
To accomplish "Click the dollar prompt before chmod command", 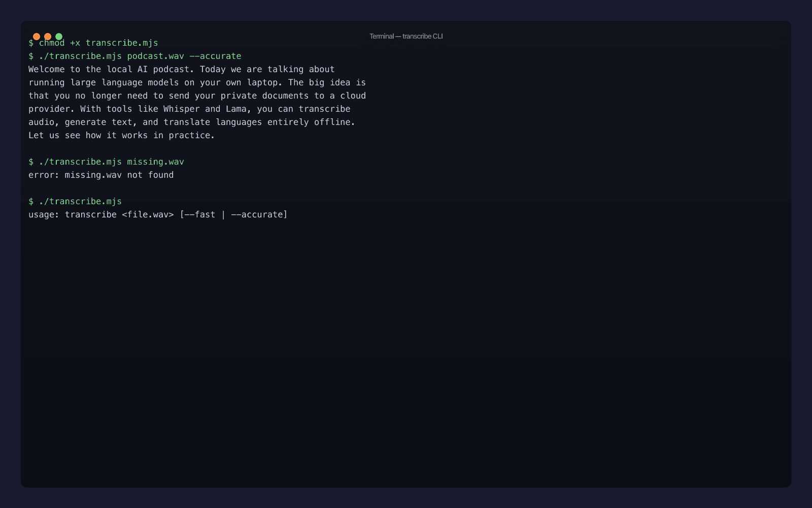I will tap(31, 43).
